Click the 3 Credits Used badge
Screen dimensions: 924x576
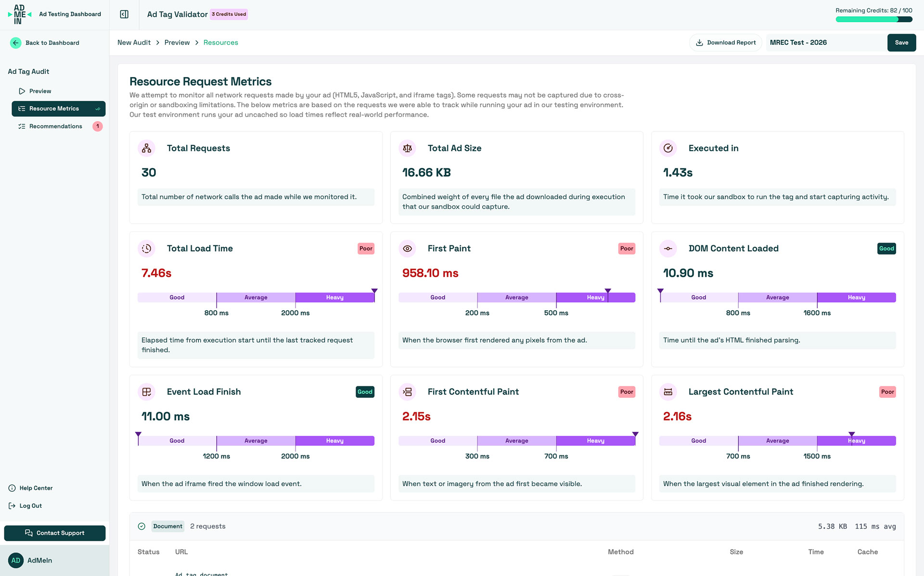(229, 14)
